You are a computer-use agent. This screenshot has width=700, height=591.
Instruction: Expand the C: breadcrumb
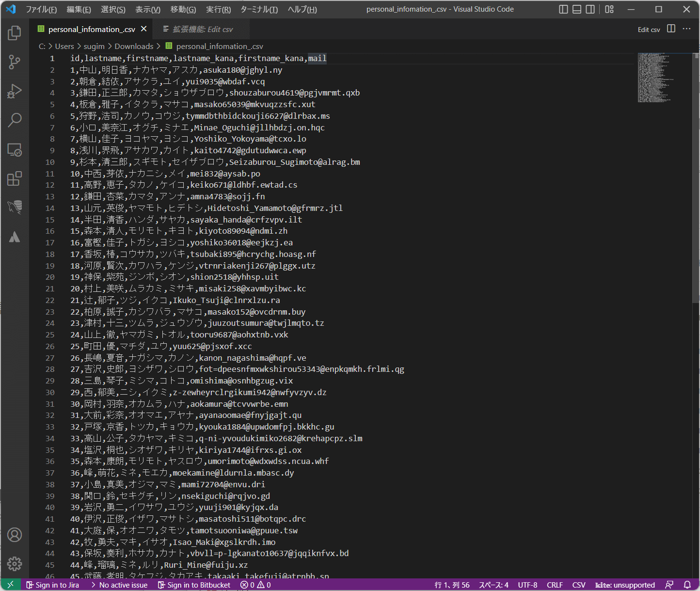point(42,46)
